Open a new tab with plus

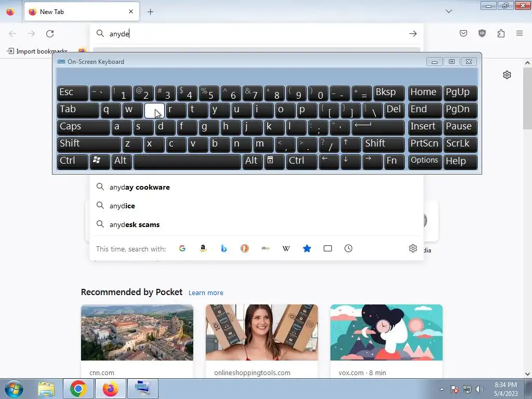pos(150,12)
